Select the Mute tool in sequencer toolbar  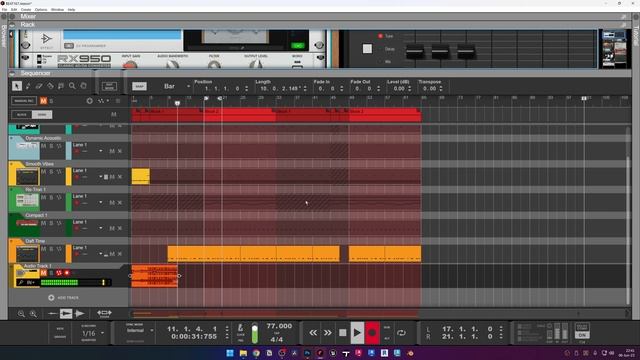(x=61, y=86)
